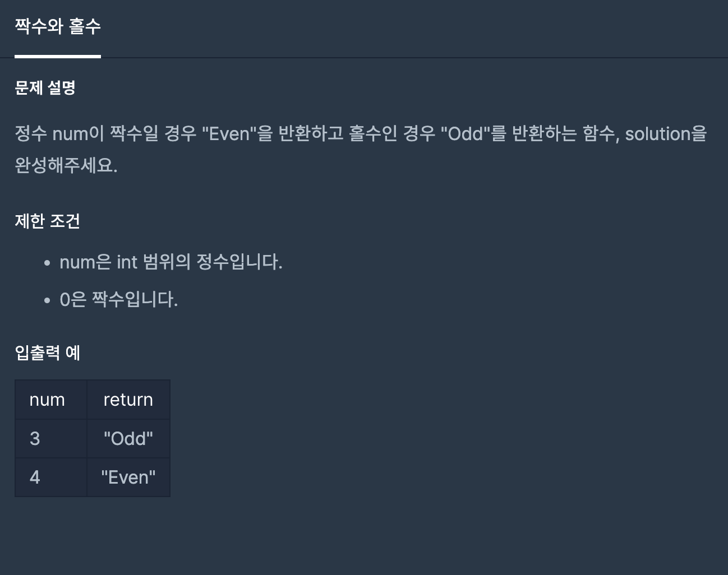Click the num column header in the table
This screenshot has width=728, height=575.
pyautogui.click(x=47, y=400)
